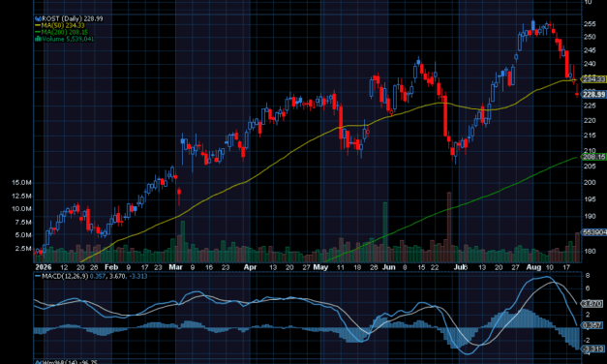Image resolution: width=607 pixels, height=364 pixels.
Task: Click the tallest red volume bar in late June
Action: (x=449, y=227)
